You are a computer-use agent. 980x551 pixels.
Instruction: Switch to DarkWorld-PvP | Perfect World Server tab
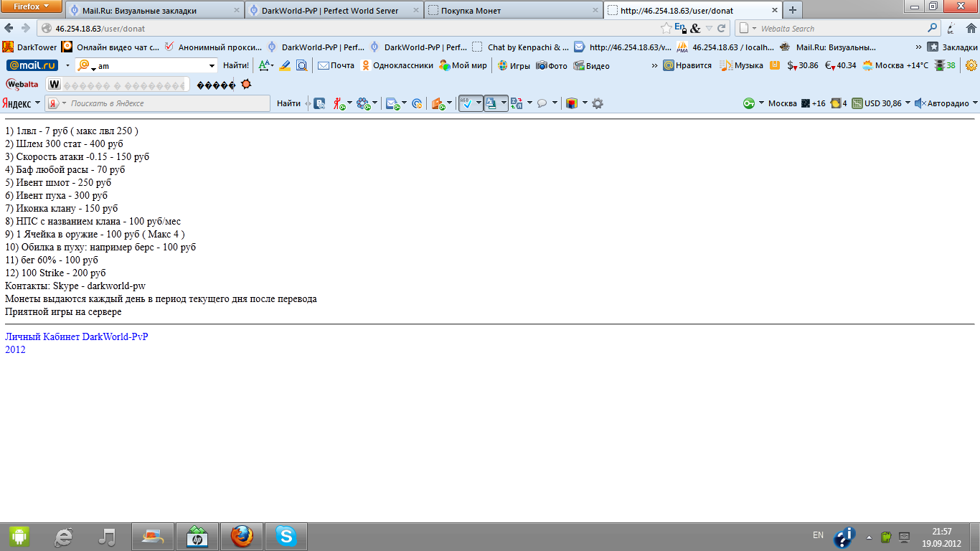point(334,10)
